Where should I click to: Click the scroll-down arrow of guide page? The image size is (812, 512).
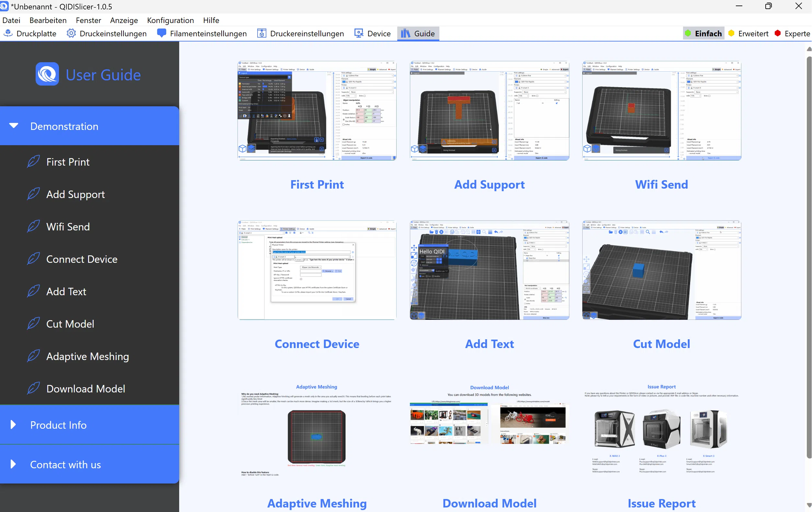click(809, 505)
